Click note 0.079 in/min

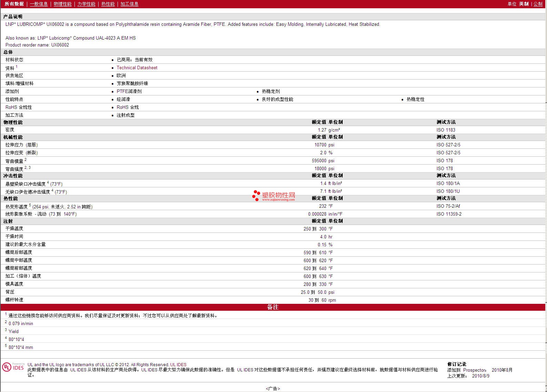coord(21,323)
